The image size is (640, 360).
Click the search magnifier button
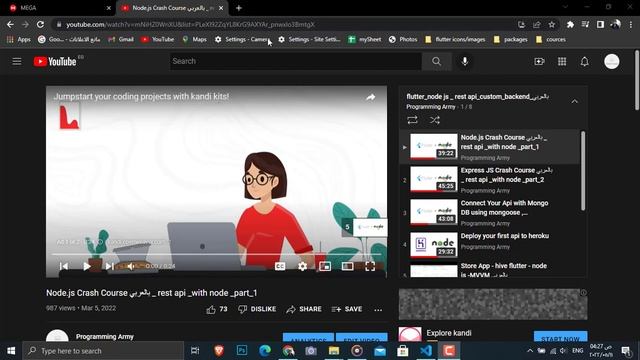pyautogui.click(x=436, y=61)
